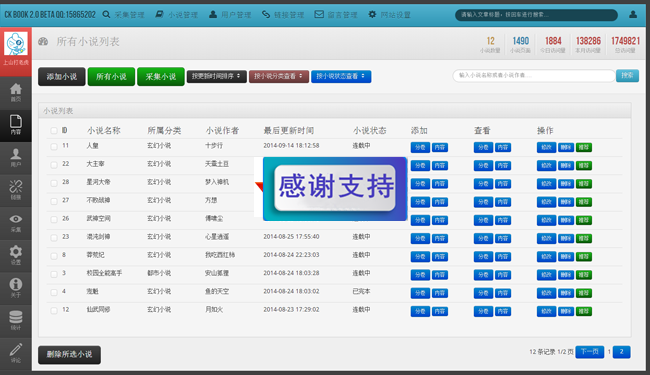Click the 删除 delete button for novel ID 23
The height and width of the screenshot is (375, 650).
(565, 238)
